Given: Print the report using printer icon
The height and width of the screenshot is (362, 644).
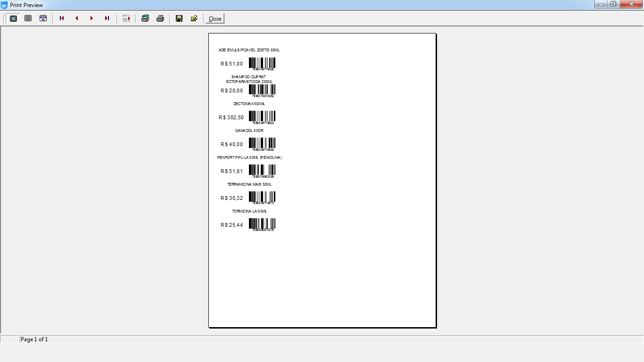Looking at the screenshot, I should [160, 18].
